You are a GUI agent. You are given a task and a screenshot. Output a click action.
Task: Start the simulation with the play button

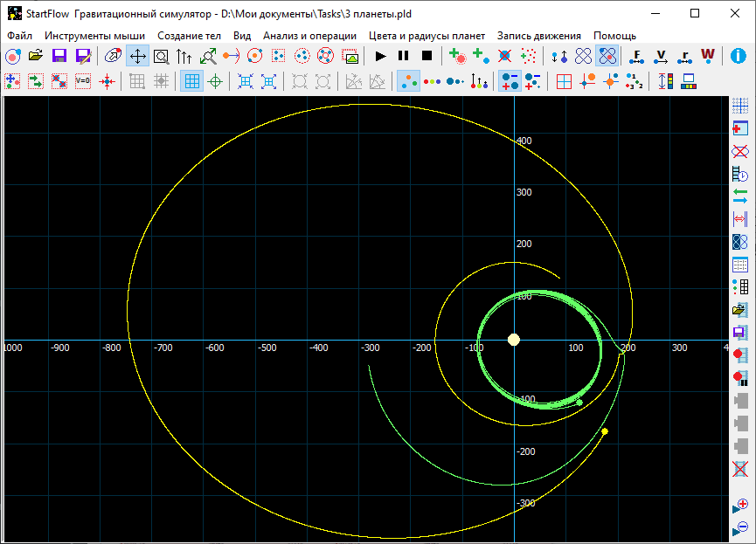[x=380, y=57]
